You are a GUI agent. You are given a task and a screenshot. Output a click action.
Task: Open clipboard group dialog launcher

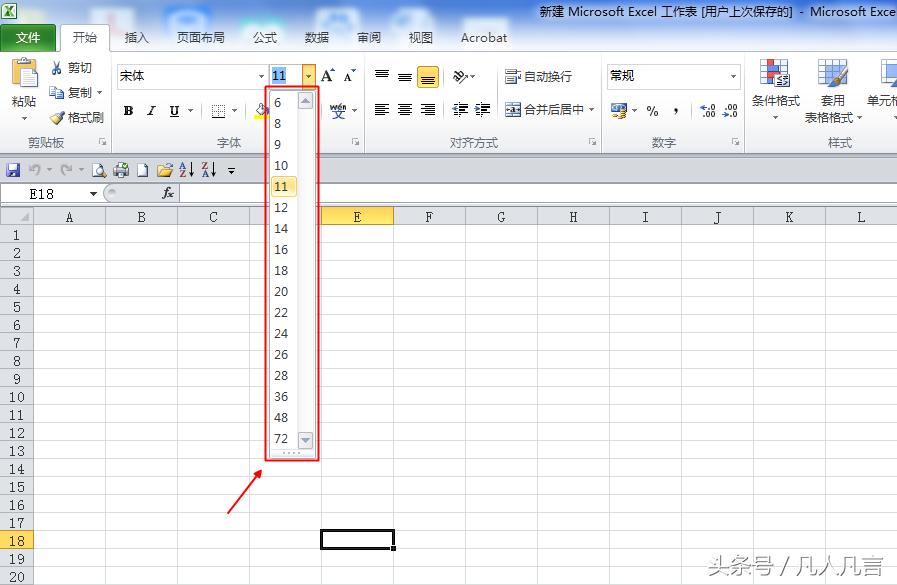102,142
